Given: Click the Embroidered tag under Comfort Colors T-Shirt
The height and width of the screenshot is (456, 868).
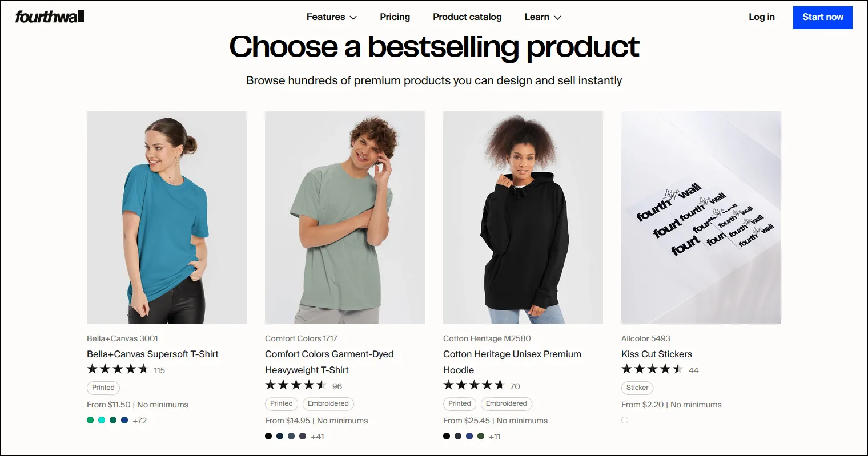Looking at the screenshot, I should pyautogui.click(x=328, y=403).
